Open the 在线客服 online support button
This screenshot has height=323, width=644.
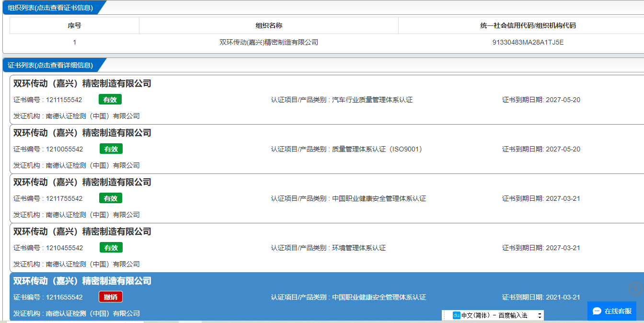[x=612, y=311]
